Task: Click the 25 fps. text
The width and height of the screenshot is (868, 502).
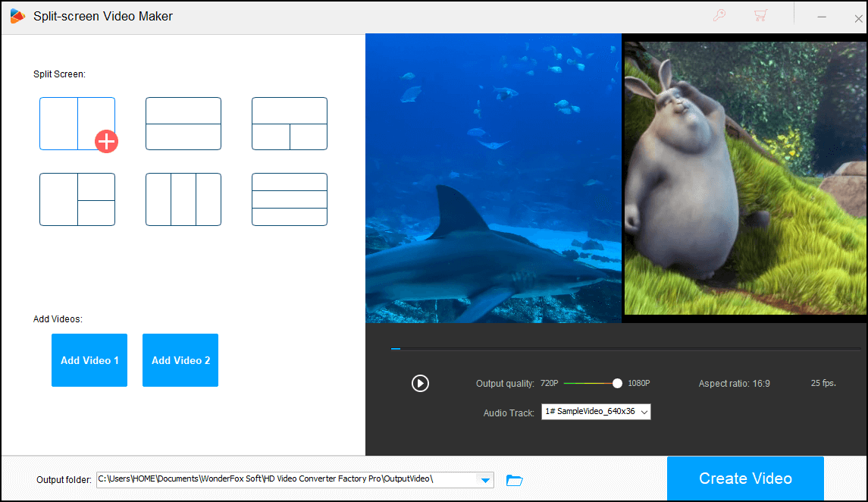Action: [x=823, y=383]
